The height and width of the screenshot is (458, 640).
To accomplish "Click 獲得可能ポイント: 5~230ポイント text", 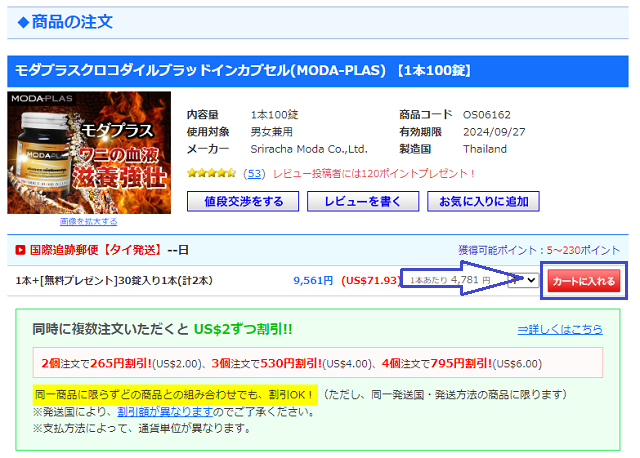I will pyautogui.click(x=539, y=250).
